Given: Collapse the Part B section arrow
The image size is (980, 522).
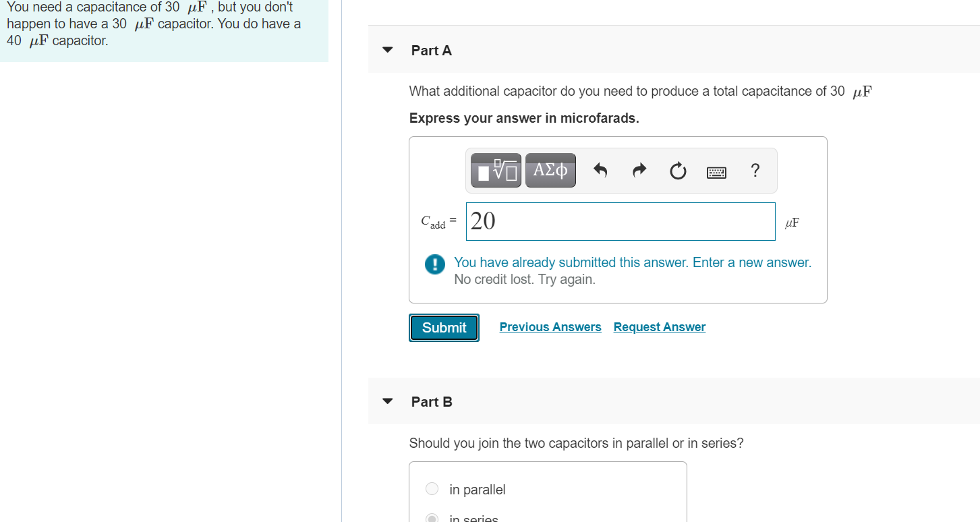Looking at the screenshot, I should point(387,401).
